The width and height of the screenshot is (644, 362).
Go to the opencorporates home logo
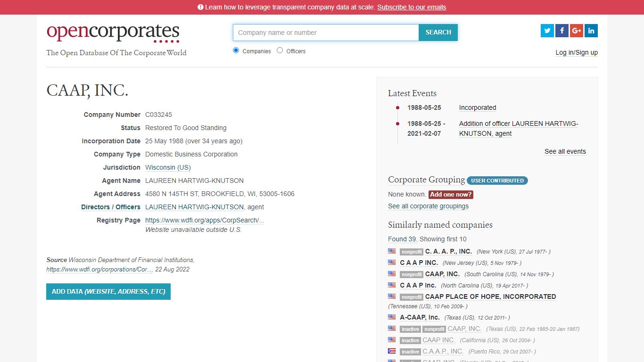point(113,33)
